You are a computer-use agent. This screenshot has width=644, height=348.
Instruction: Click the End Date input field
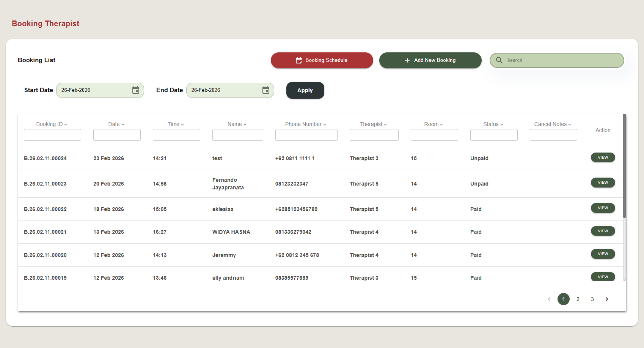(x=230, y=90)
